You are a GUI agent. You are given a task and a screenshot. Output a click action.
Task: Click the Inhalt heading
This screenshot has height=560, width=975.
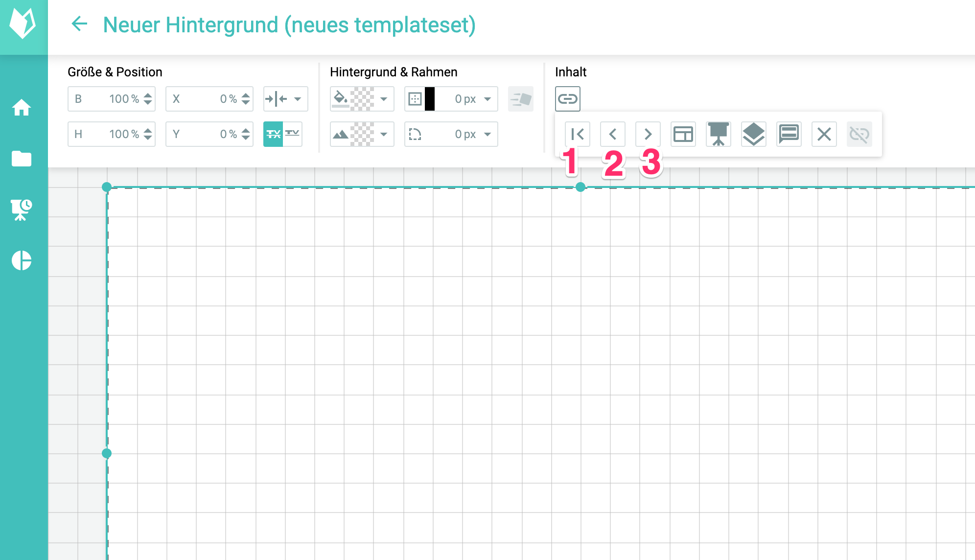[x=571, y=72]
